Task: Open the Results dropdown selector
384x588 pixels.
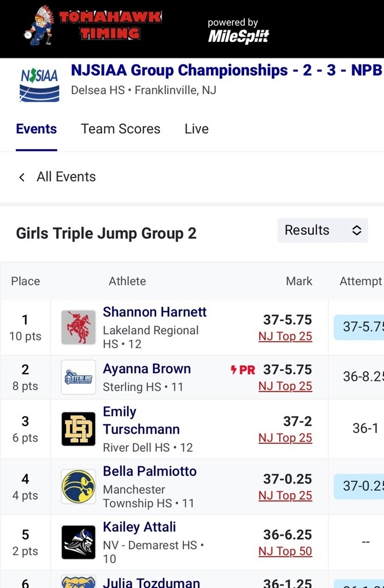Action: [322, 230]
